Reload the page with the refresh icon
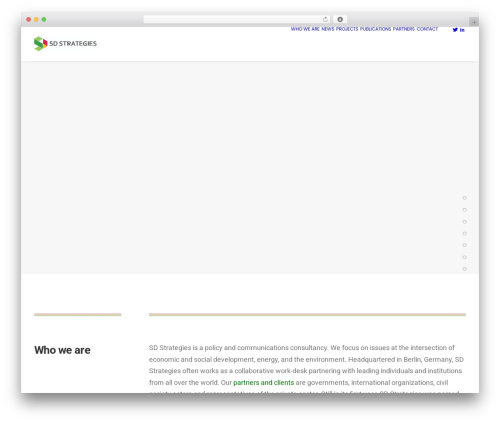The height and width of the screenshot is (423, 500). click(325, 19)
